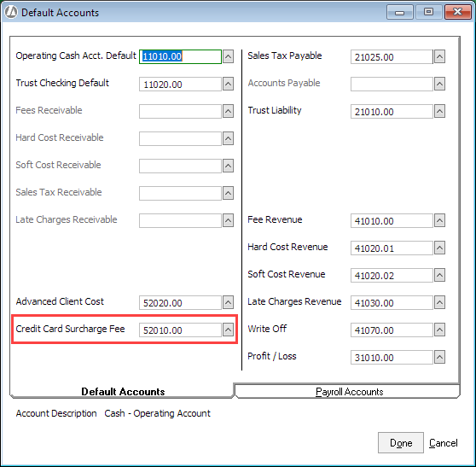Screen dimensions: 476x467
Task: Click Cancel to discard changes
Action: tap(443, 443)
